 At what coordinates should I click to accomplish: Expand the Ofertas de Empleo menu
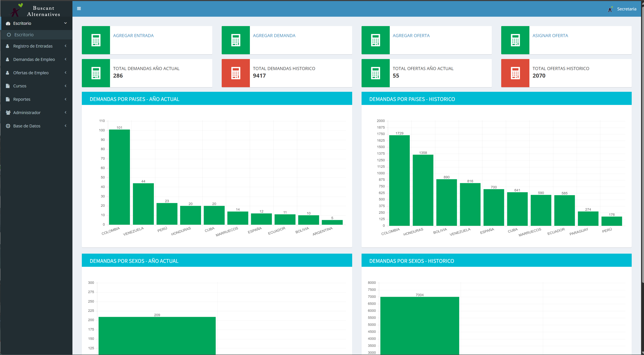pyautogui.click(x=37, y=73)
